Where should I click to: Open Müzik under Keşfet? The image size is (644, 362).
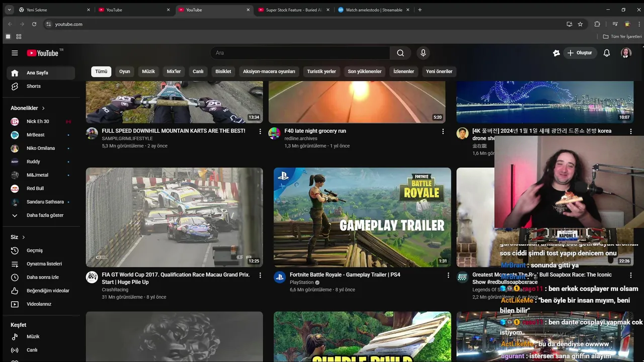[41, 336]
